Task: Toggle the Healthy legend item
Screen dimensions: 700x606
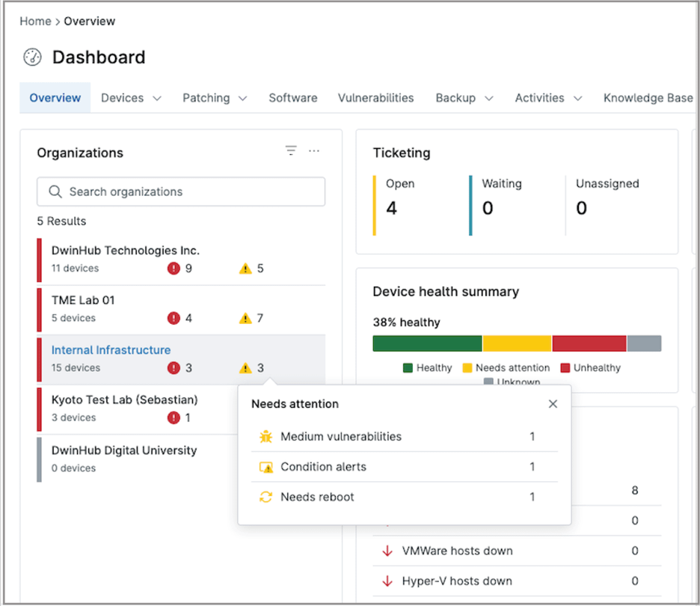Action: pos(427,367)
